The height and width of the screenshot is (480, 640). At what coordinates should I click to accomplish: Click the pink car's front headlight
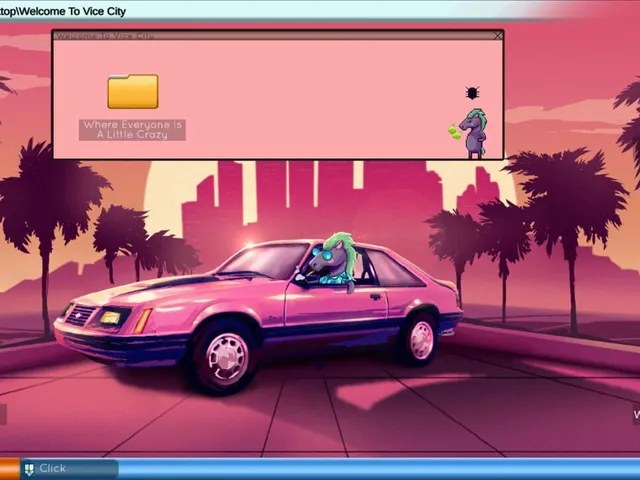pos(111,317)
